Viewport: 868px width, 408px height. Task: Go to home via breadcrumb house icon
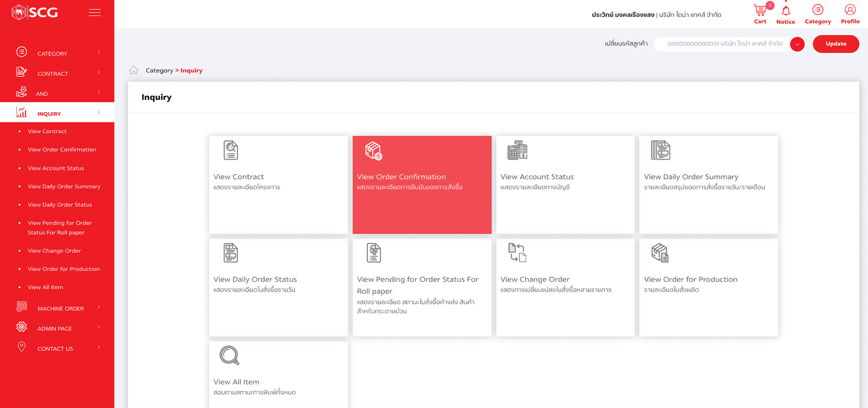point(134,71)
